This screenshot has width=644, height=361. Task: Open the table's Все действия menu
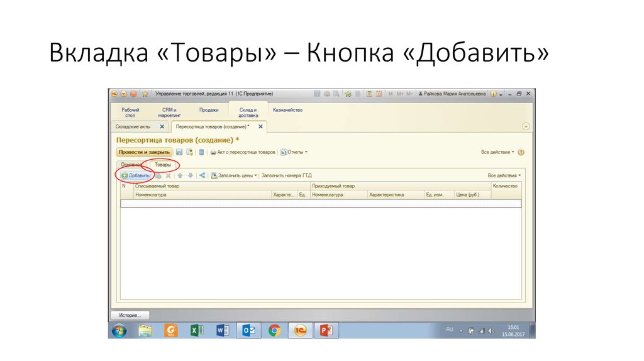click(504, 175)
